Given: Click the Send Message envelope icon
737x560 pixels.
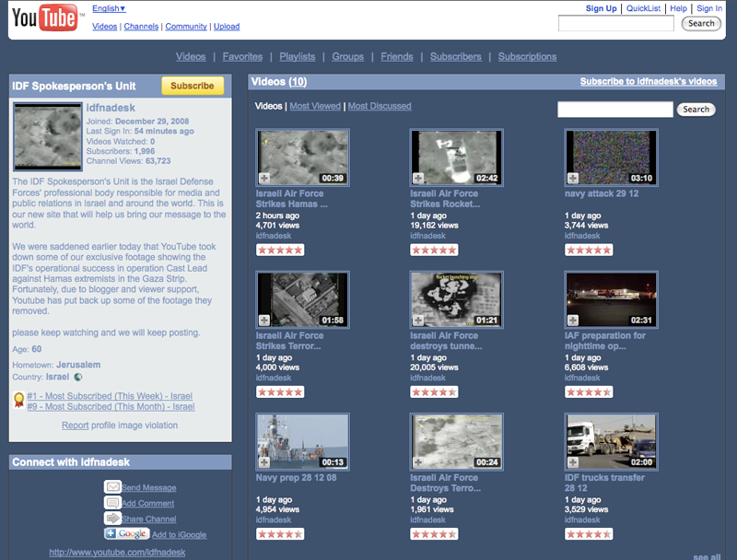Looking at the screenshot, I should pos(112,486).
